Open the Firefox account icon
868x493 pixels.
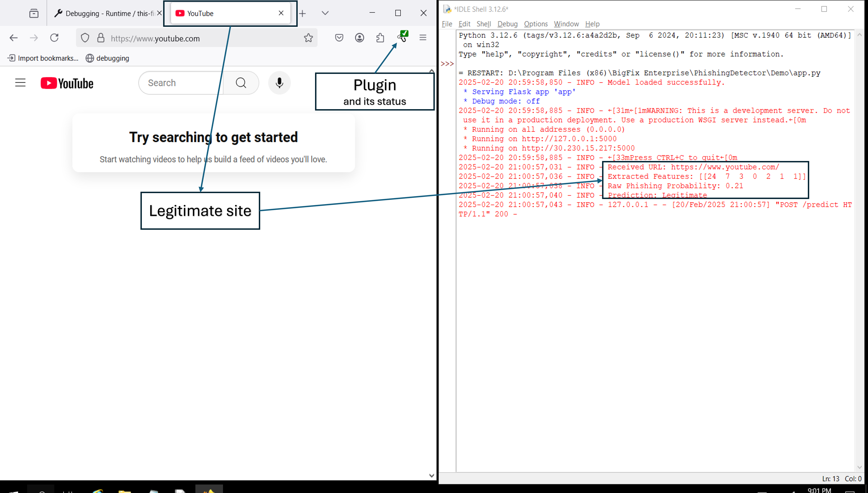tap(359, 38)
